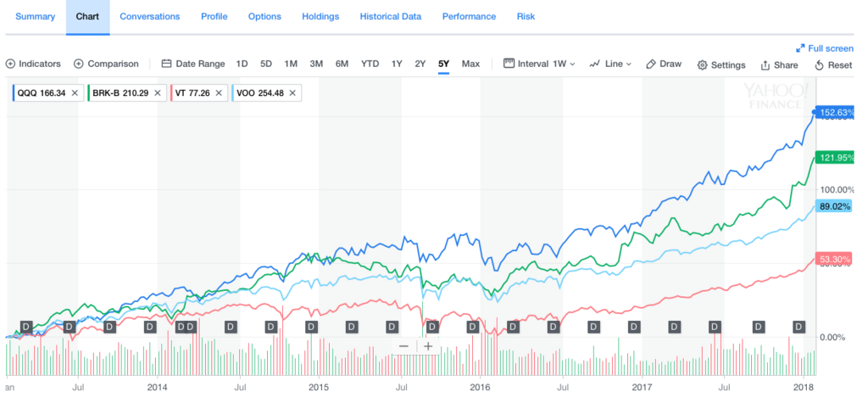Remove BRK-B from the comparison

click(157, 92)
